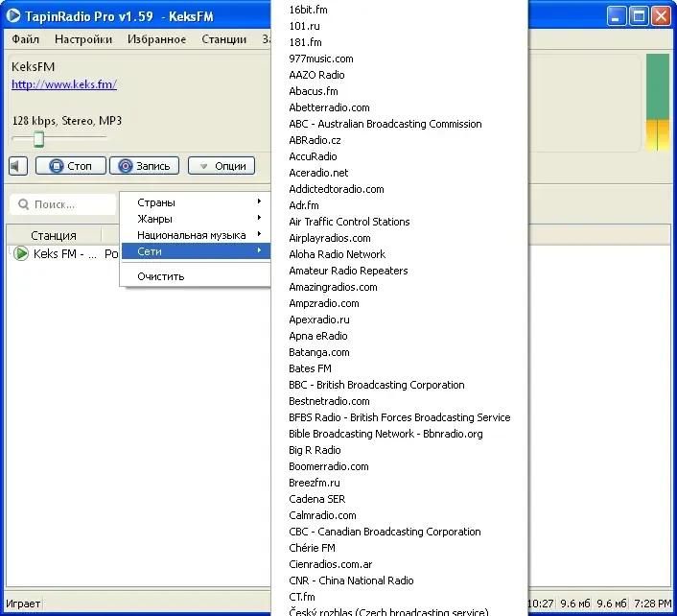Expand the Страны submenu
Image resolution: width=677 pixels, height=616 pixels.
pyautogui.click(x=196, y=202)
